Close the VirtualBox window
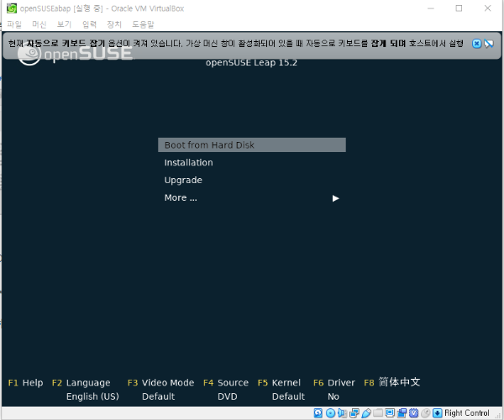 coord(487,8)
